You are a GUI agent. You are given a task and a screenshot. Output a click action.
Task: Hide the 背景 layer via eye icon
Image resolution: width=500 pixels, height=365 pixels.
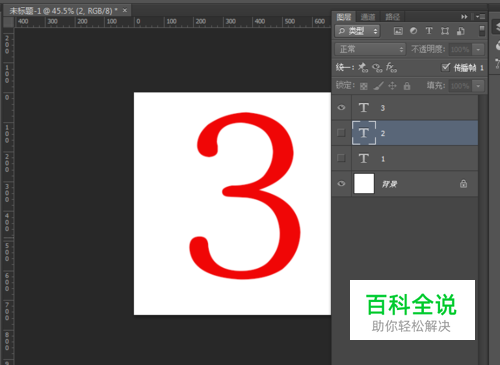tap(341, 184)
